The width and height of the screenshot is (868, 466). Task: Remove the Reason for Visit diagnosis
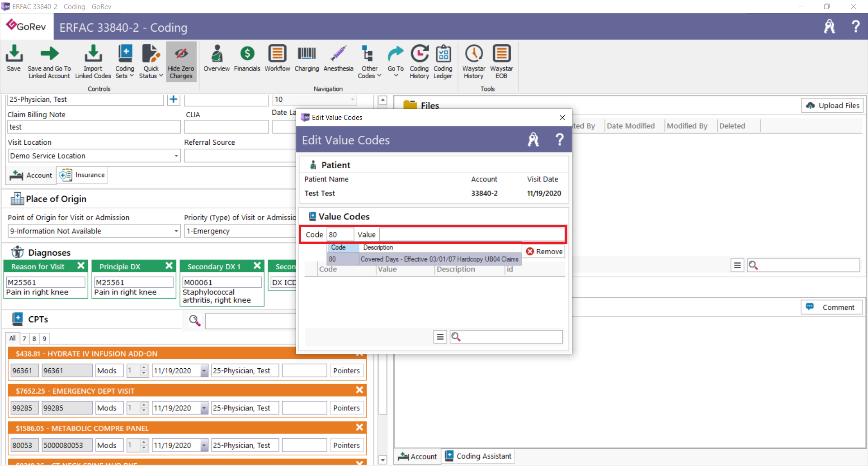pyautogui.click(x=81, y=266)
